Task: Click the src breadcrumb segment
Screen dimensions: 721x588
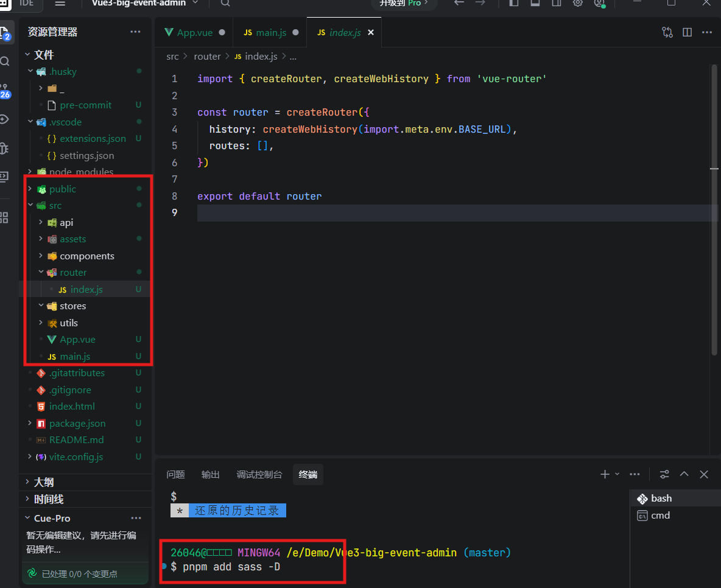Action: (172, 57)
